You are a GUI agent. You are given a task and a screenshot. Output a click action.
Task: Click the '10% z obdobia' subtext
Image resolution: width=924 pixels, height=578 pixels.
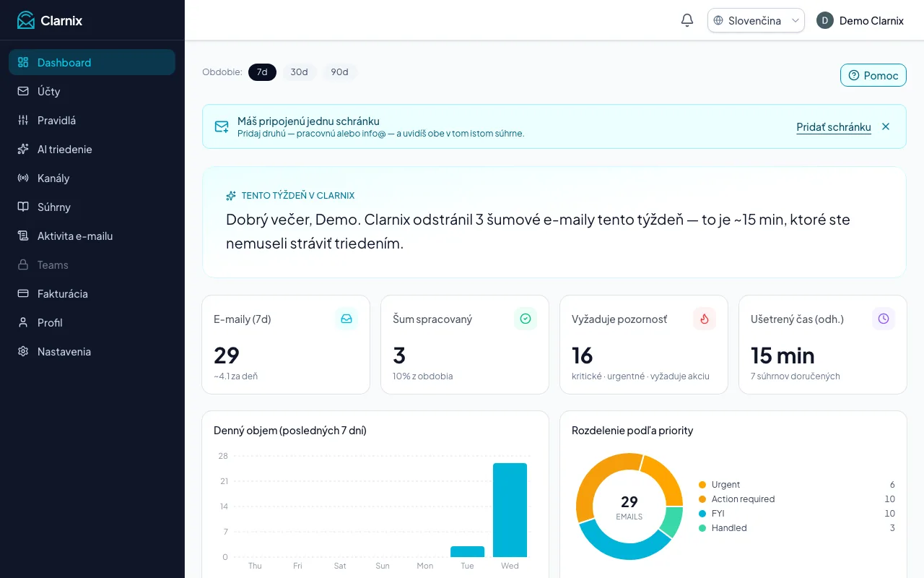423,376
